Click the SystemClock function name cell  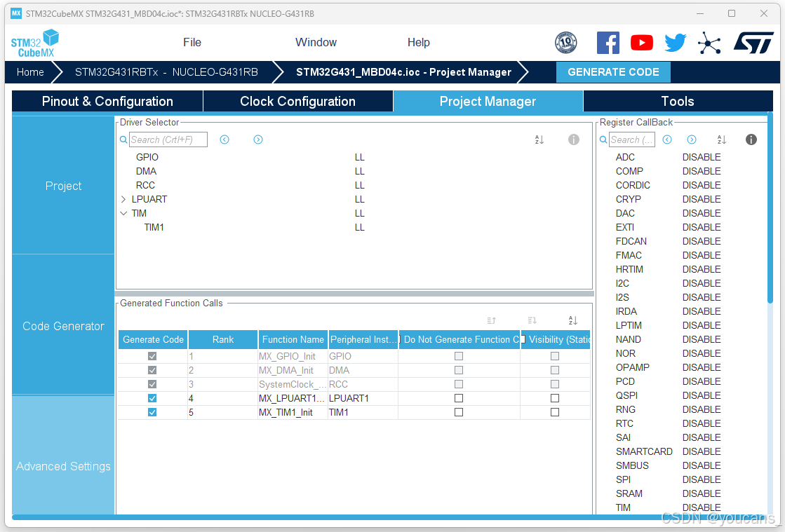[293, 385]
